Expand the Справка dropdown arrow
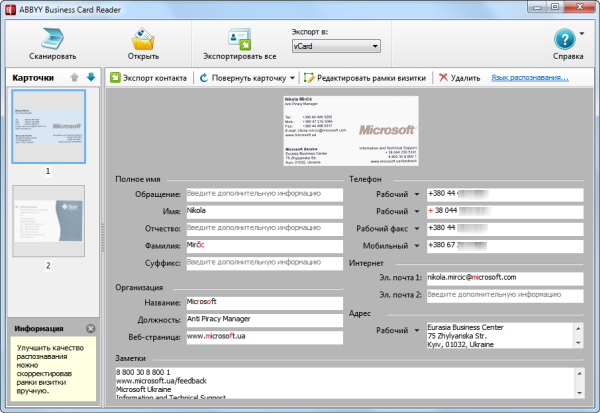 point(582,34)
